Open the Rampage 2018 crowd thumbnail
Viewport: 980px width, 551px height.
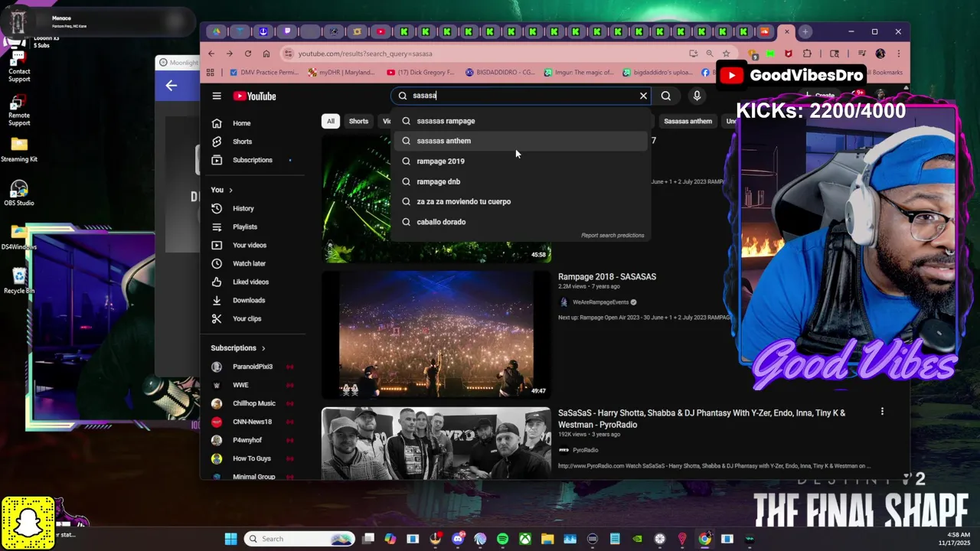[x=436, y=334]
